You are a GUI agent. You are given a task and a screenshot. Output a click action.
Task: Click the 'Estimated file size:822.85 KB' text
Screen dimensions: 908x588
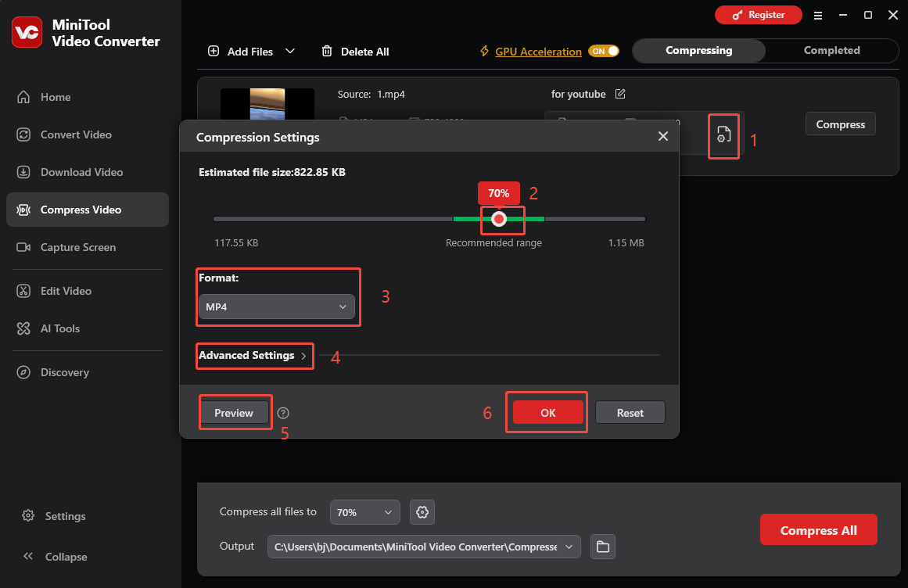[x=272, y=173]
